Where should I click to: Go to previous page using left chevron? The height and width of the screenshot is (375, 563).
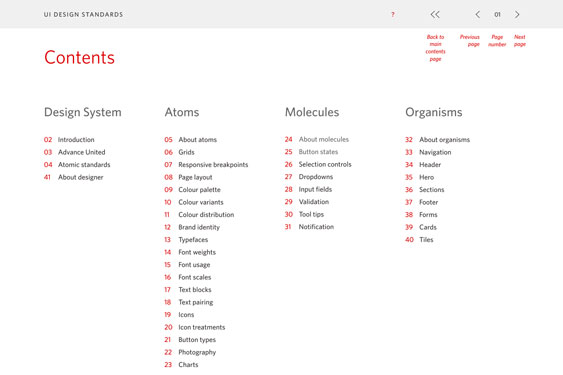[478, 14]
